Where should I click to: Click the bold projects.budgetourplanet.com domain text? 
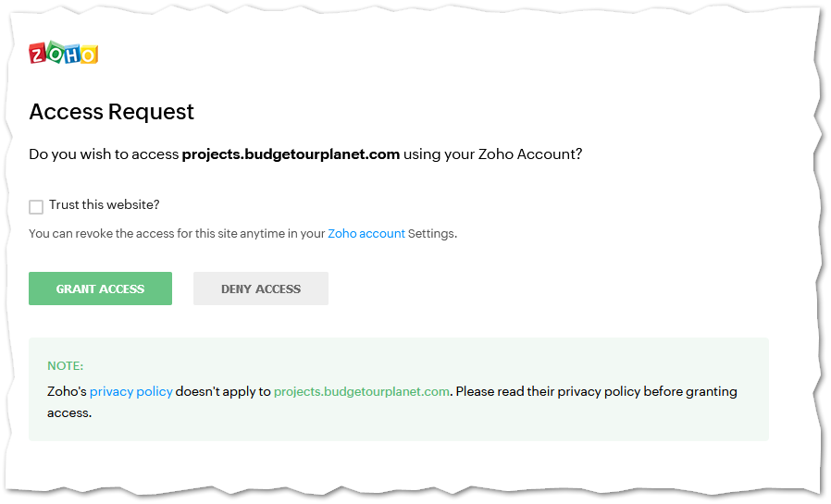tap(291, 154)
